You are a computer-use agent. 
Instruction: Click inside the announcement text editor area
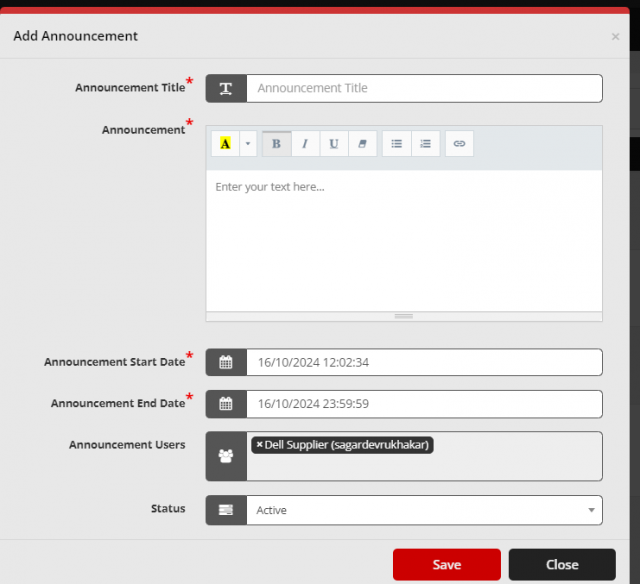tap(404, 241)
